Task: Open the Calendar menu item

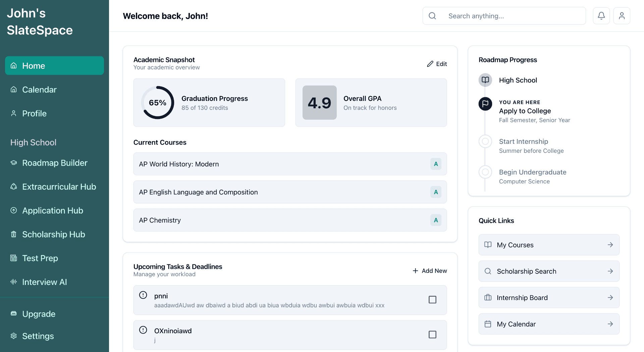Action: click(x=39, y=90)
